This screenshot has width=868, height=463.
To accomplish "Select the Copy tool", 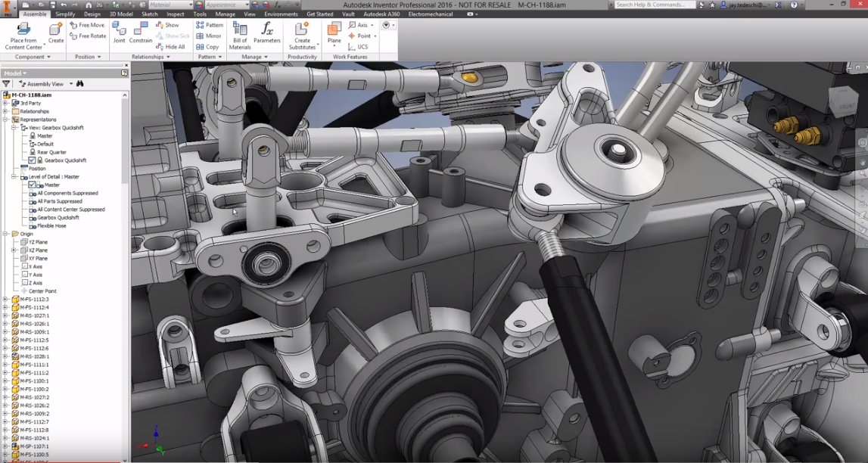I will pyautogui.click(x=207, y=47).
